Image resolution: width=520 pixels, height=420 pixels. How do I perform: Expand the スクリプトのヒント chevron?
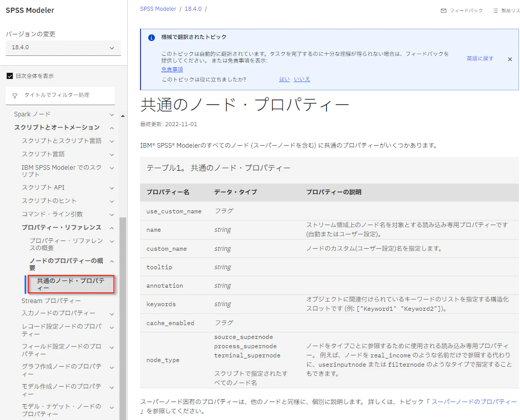pos(112,202)
